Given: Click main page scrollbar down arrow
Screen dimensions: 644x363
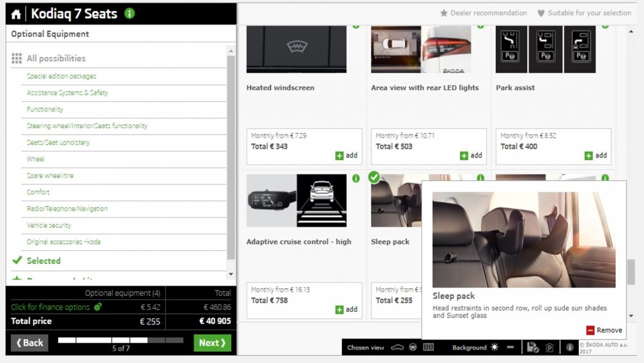Looking at the screenshot, I should [631, 316].
